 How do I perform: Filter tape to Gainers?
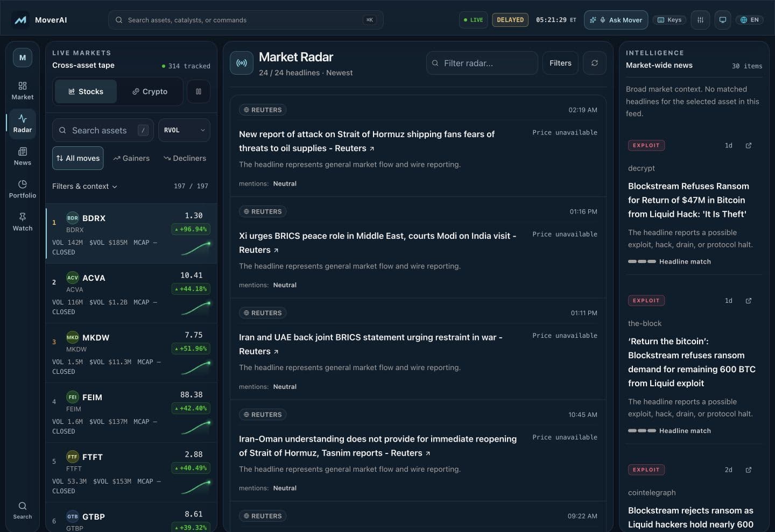pos(131,158)
